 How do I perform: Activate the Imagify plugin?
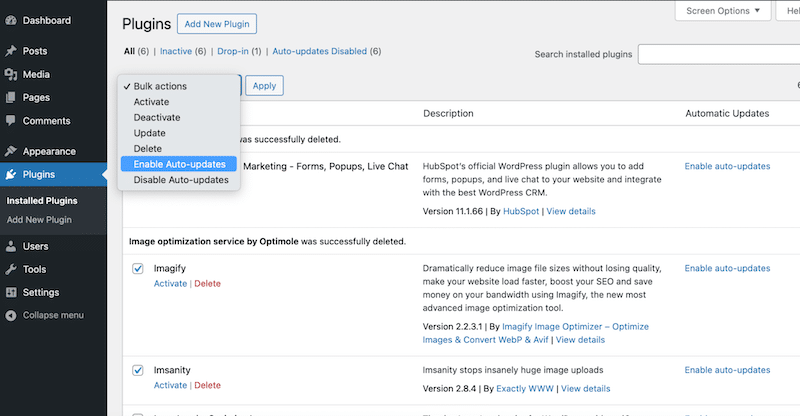[170, 284]
